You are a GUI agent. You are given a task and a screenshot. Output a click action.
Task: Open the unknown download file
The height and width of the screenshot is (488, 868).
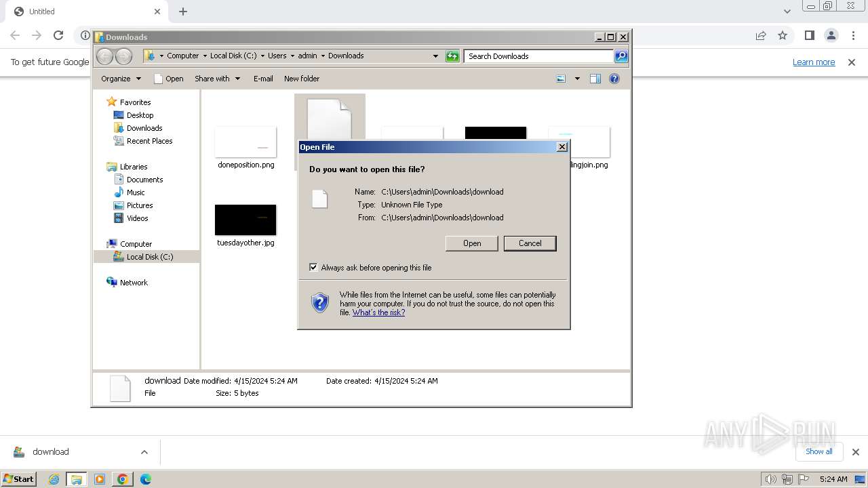[471, 243]
